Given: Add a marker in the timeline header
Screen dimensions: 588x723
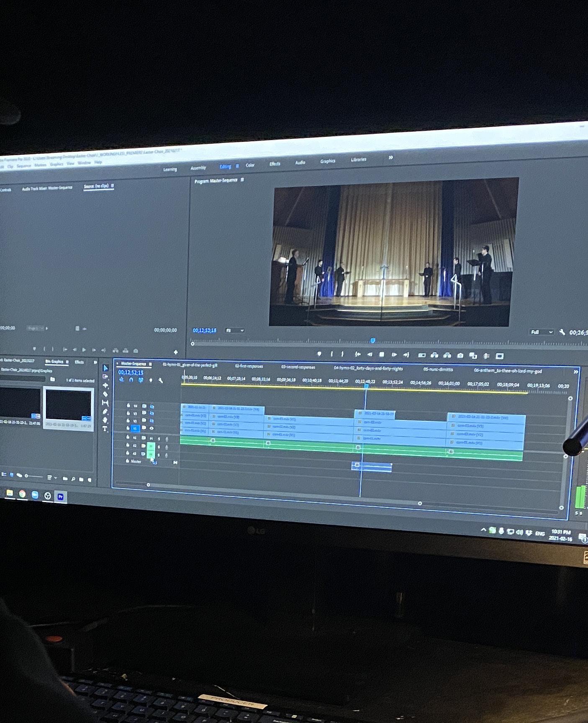Looking at the screenshot, I should 151,380.
